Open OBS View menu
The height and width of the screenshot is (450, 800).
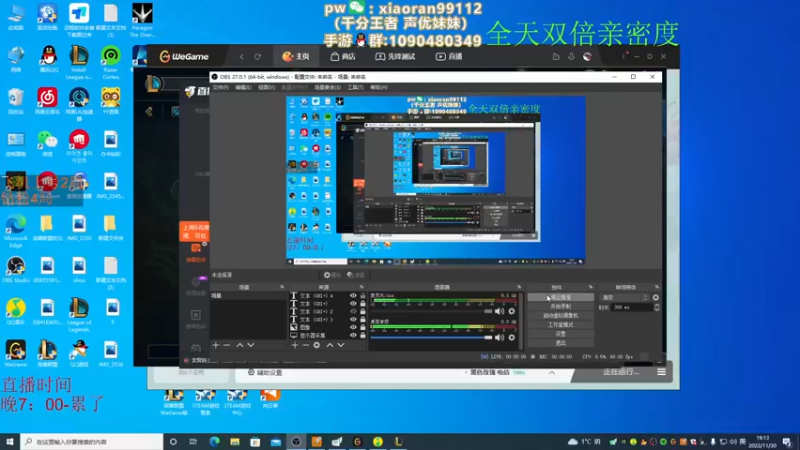266,87
